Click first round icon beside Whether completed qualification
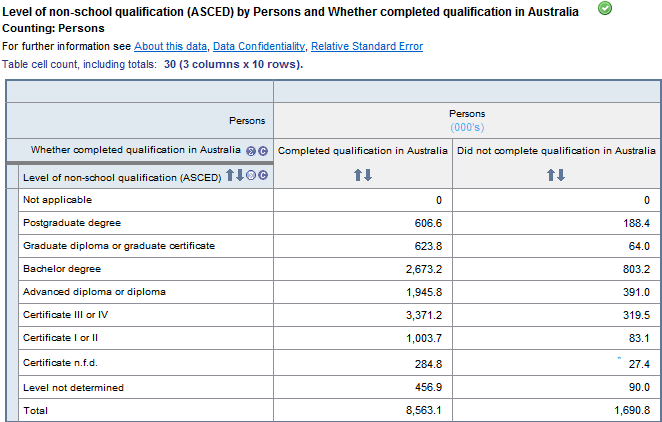This screenshot has width=662, height=422. (x=251, y=151)
